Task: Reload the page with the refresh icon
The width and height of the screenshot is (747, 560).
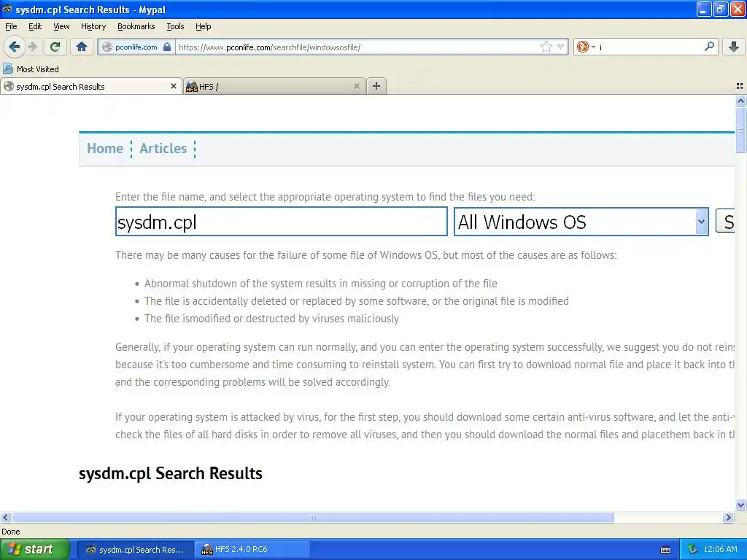Action: coord(55,47)
